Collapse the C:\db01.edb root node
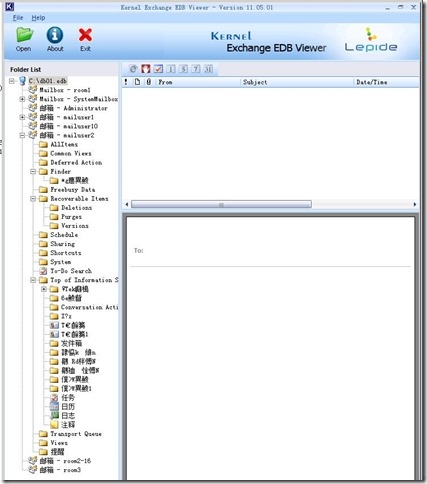This screenshot has width=427, height=484. (x=12, y=81)
